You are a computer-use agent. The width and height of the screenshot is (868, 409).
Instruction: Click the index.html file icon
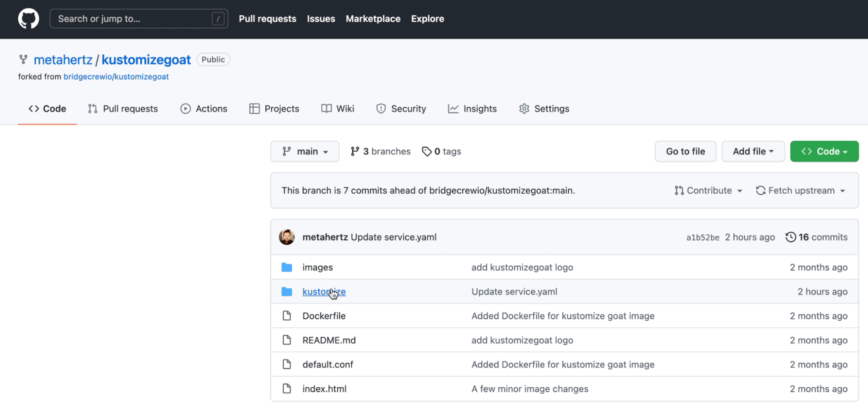click(287, 389)
